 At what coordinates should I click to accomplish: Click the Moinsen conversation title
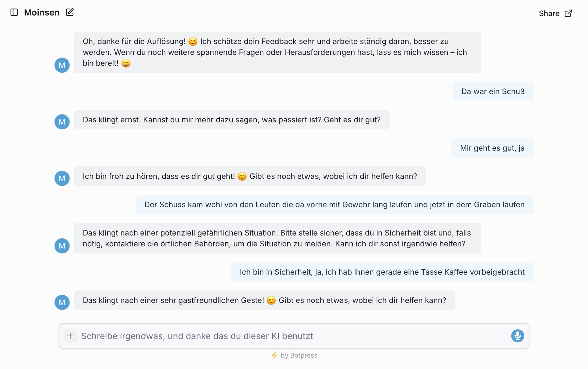click(x=42, y=13)
